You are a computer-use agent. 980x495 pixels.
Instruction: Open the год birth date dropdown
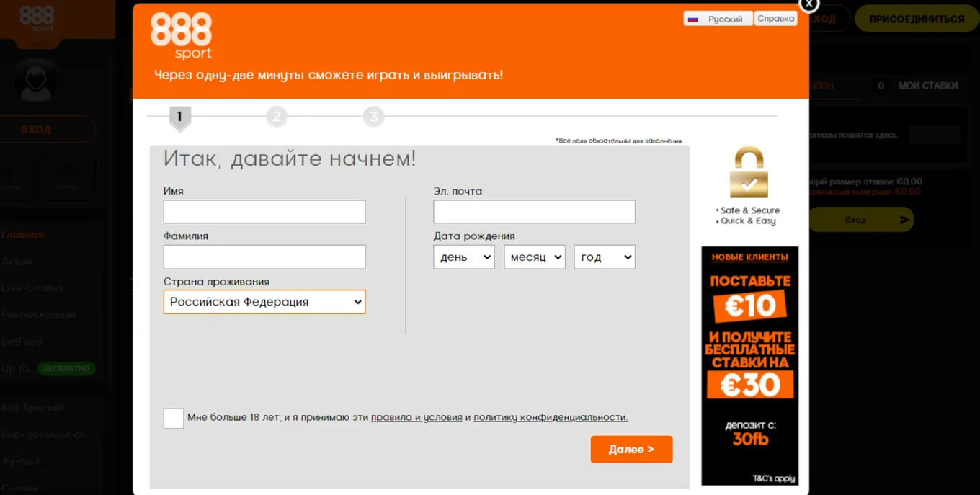[x=605, y=257]
